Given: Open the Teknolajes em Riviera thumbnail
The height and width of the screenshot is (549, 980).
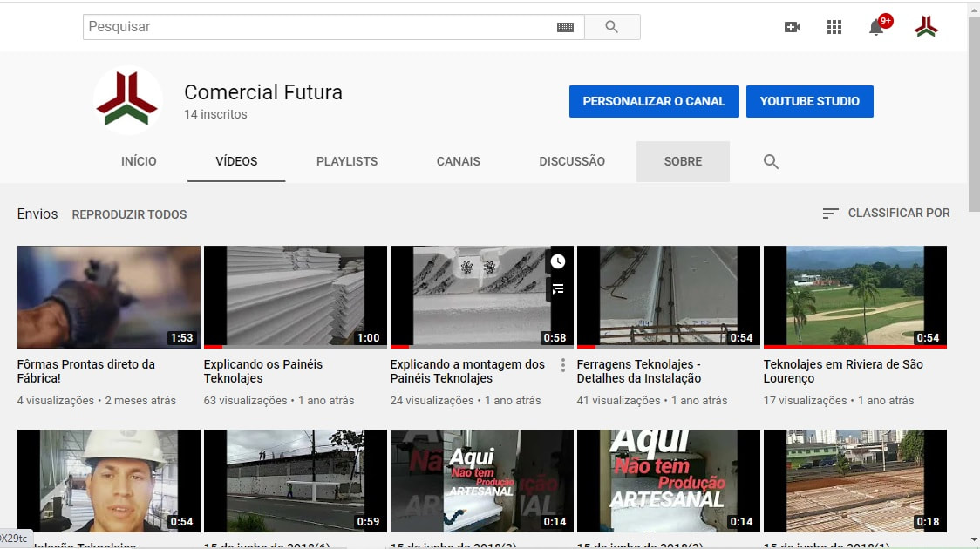Looking at the screenshot, I should [x=855, y=296].
